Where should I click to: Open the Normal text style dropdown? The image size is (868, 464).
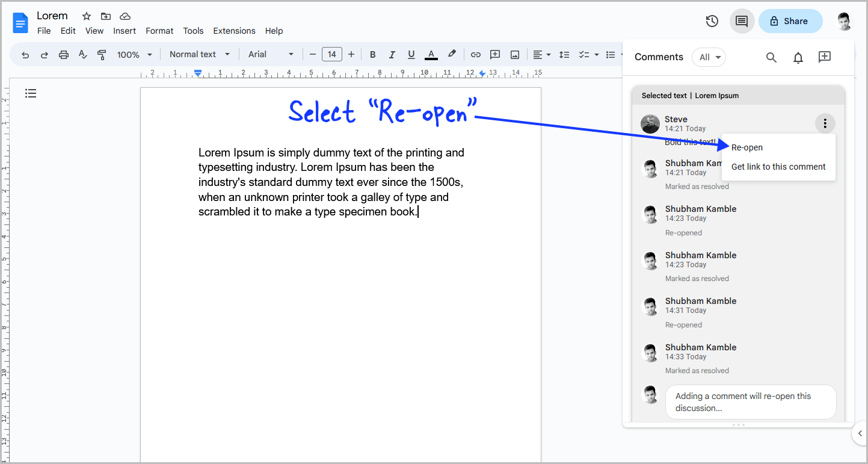point(199,54)
